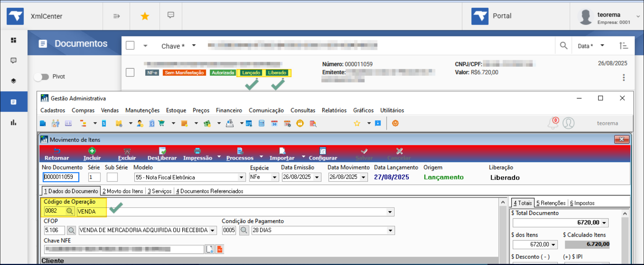Open the Financeiro menu
The image size is (644, 265).
click(229, 110)
